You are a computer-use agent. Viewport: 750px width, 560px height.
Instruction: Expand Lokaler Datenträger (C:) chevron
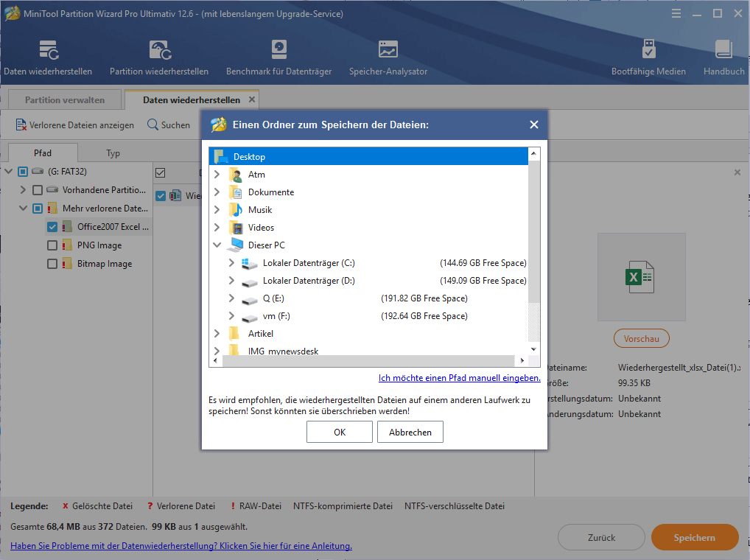pos(231,263)
